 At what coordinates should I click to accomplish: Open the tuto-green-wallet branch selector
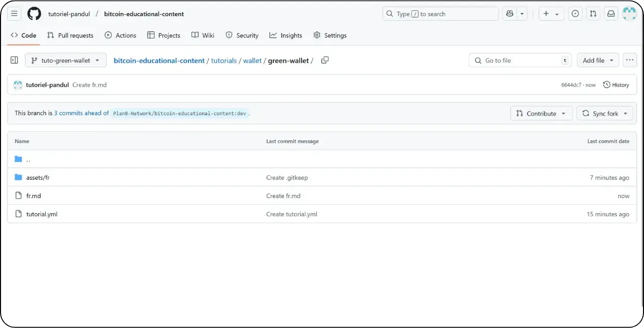(65, 60)
